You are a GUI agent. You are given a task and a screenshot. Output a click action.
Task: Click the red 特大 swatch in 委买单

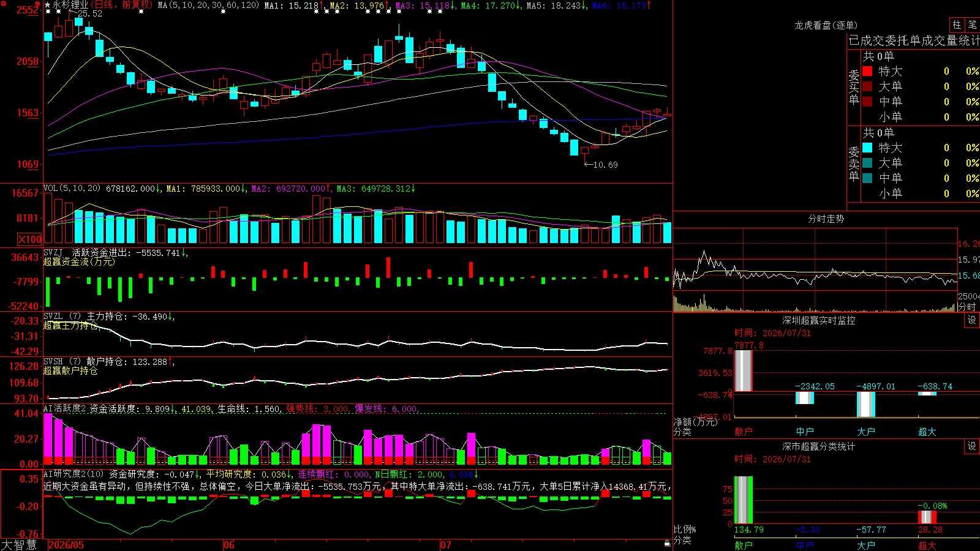[867, 71]
